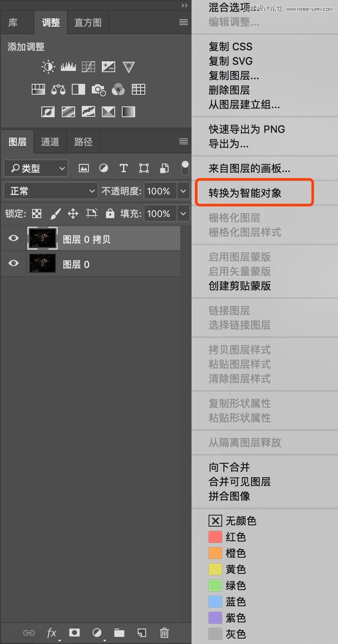The image size is (338, 644).
Task: Switch to the 路径 tab
Action: click(x=83, y=142)
